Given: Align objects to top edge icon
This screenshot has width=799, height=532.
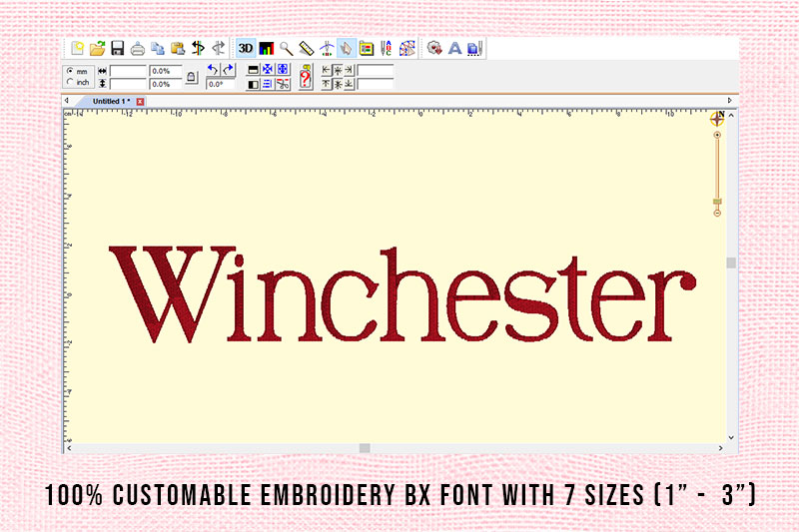Looking at the screenshot, I should (x=327, y=84).
